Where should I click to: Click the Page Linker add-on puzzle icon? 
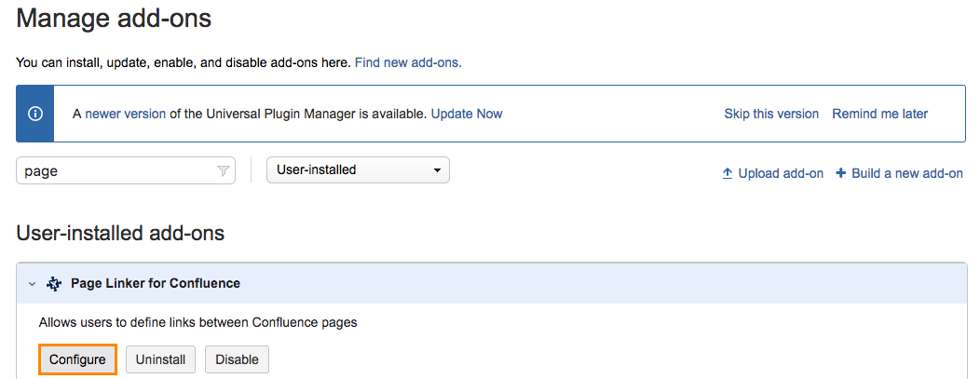[x=54, y=283]
